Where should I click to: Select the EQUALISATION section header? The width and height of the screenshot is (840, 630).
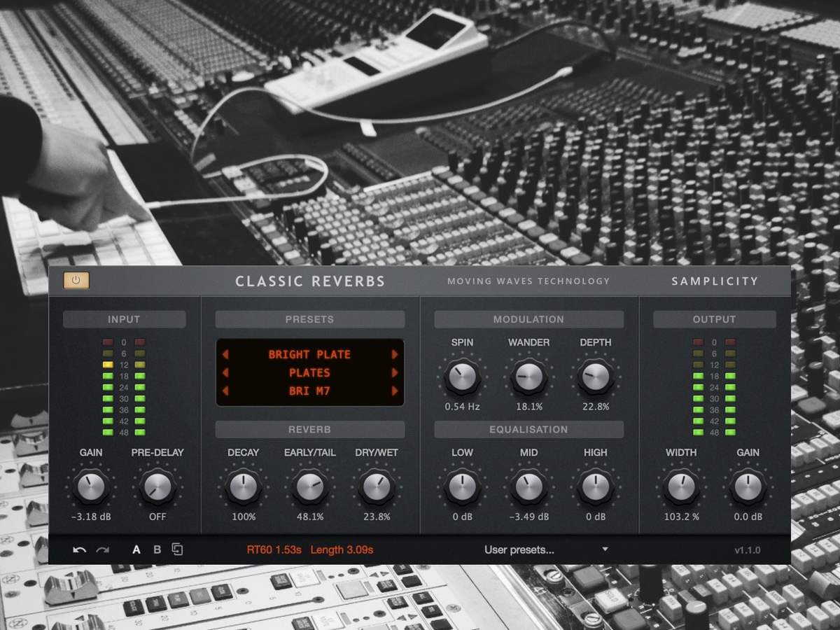(528, 429)
